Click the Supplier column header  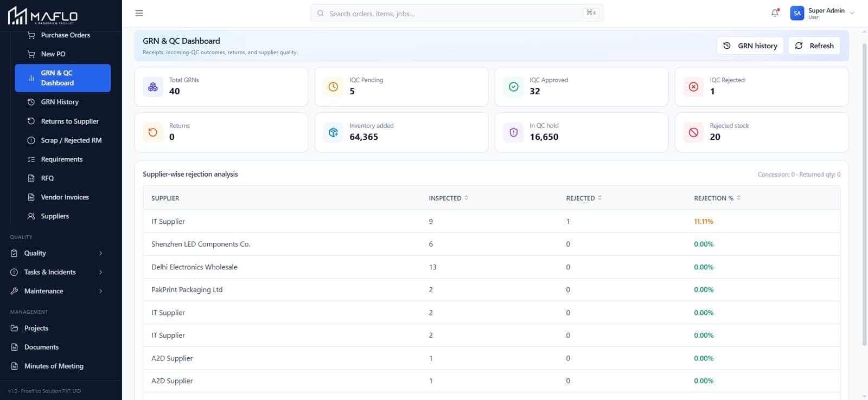point(165,198)
